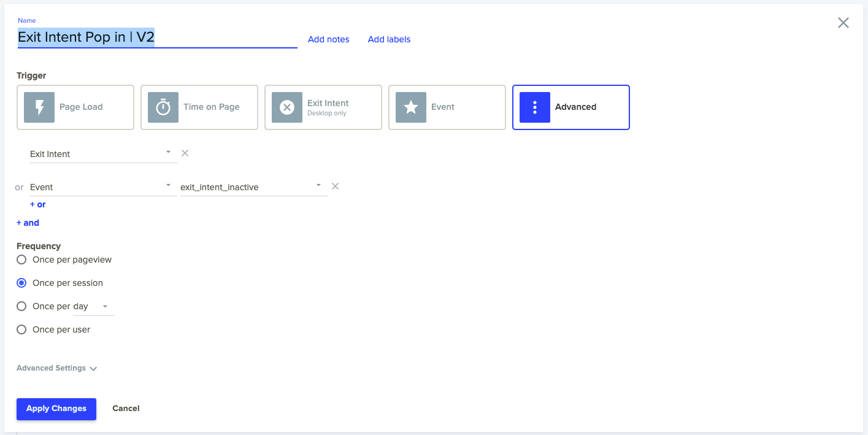Pick the Exit Intent trigger card
The image size is (868, 435).
point(323,107)
